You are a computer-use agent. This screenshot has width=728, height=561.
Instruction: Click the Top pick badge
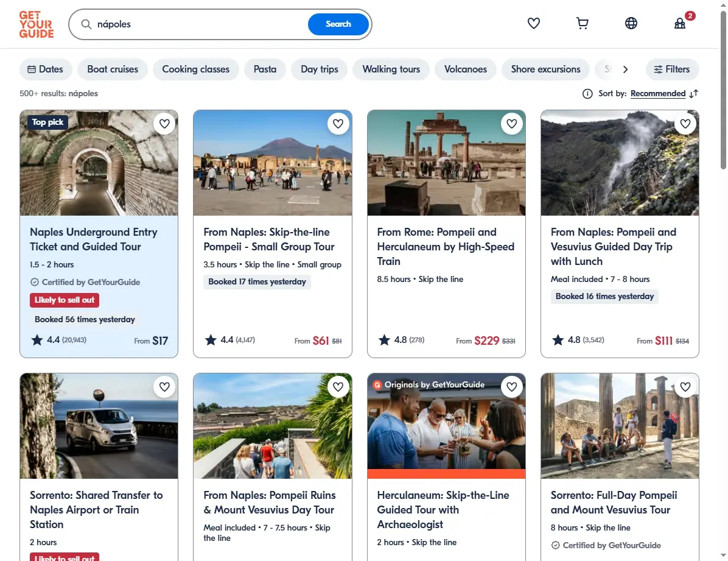click(x=47, y=122)
